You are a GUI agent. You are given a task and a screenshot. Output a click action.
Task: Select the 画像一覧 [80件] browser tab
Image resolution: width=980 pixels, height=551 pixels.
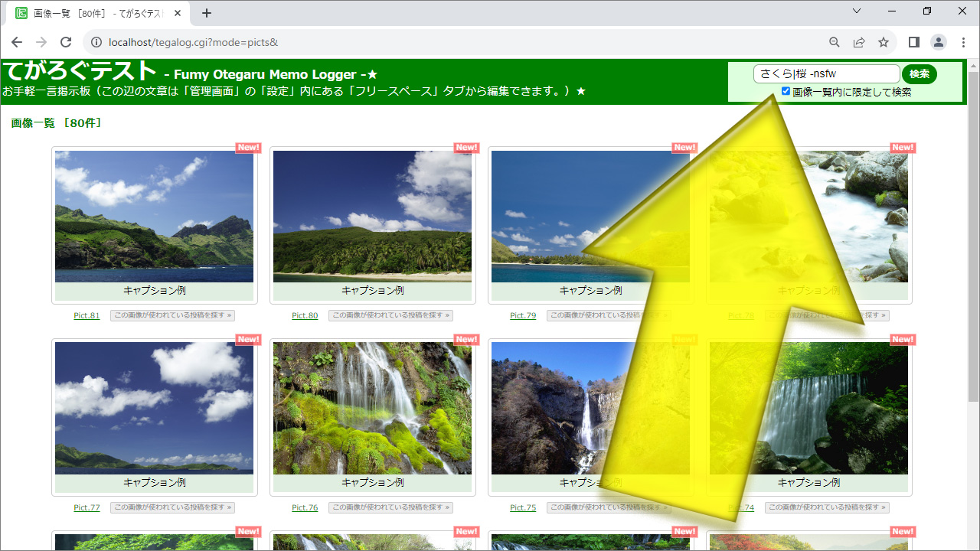click(x=100, y=13)
